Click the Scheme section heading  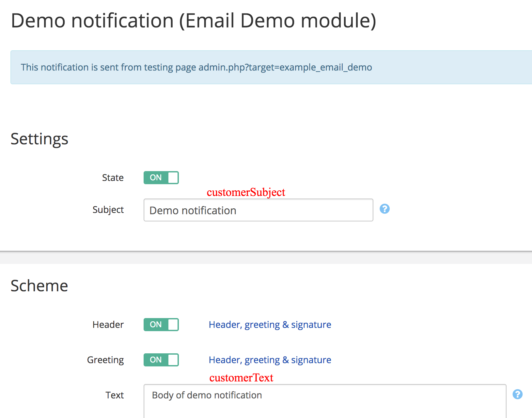point(39,286)
